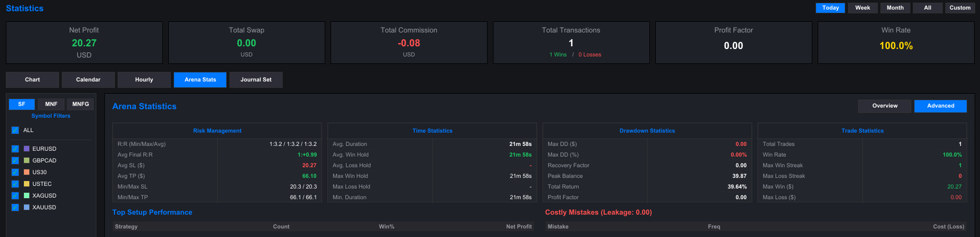The image size is (980, 237).
Task: Click the GBPCAD green color swatch
Action: 27,160
